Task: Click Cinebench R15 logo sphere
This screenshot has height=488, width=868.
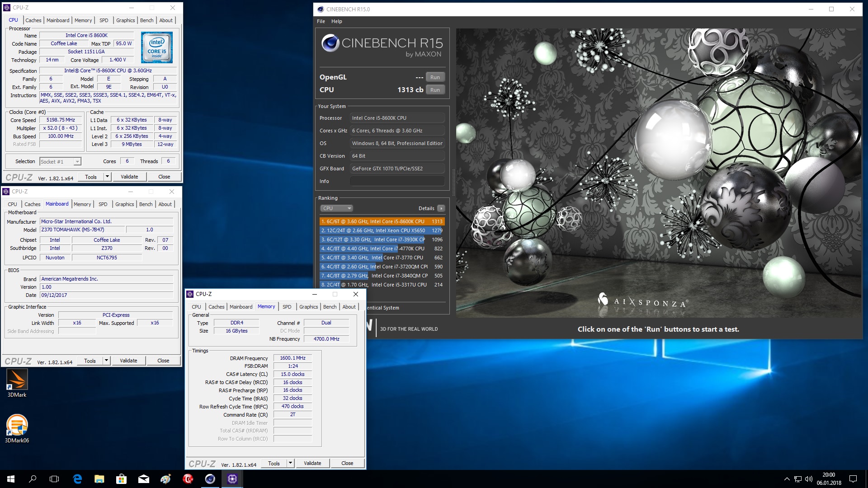Action: (x=330, y=43)
